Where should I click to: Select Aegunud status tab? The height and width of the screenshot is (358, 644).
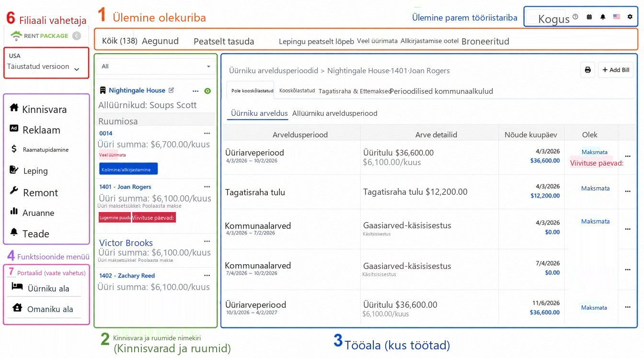tap(160, 41)
